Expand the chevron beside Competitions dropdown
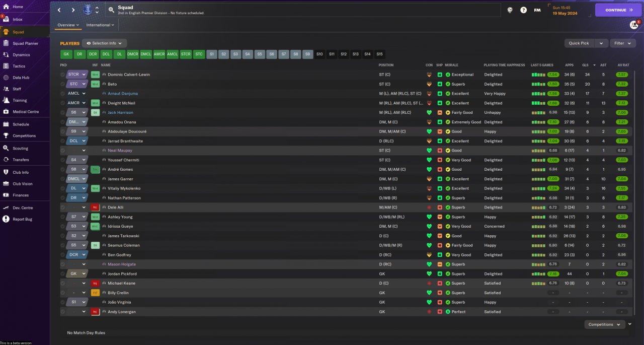 click(x=629, y=324)
